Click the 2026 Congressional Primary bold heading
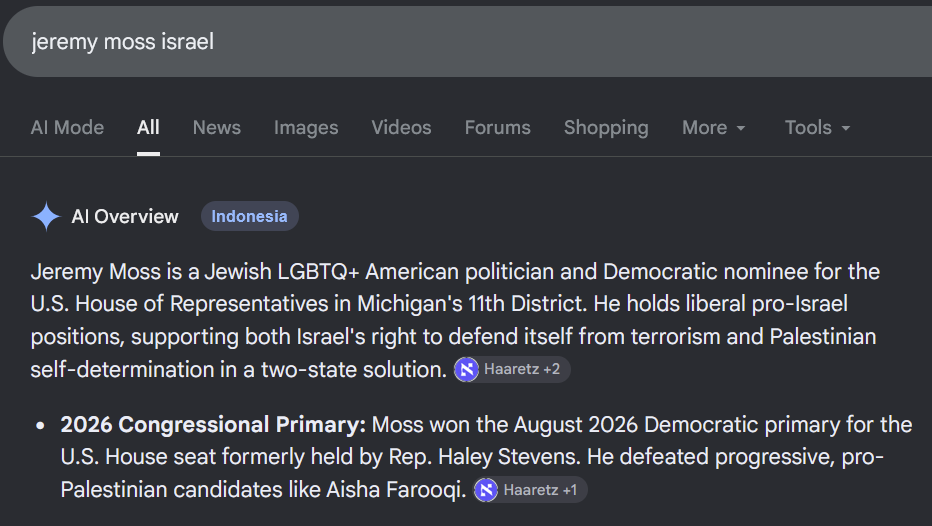The width and height of the screenshot is (932, 526). click(213, 425)
